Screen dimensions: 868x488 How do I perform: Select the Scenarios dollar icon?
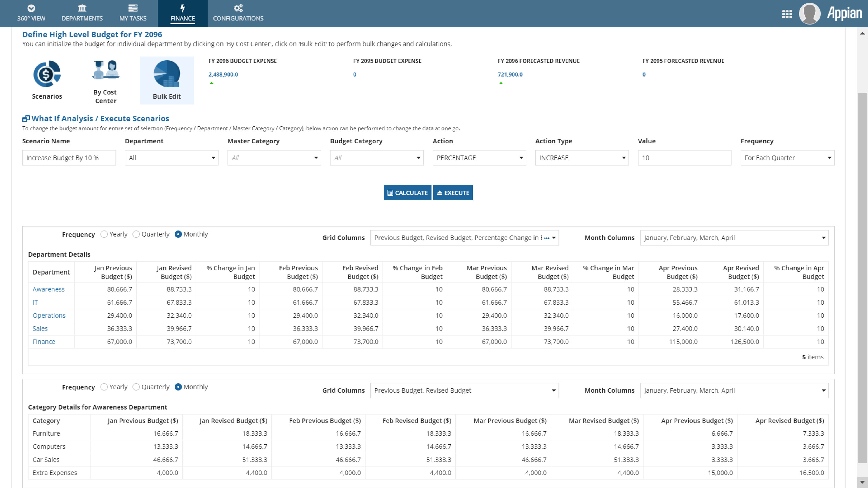(x=47, y=73)
